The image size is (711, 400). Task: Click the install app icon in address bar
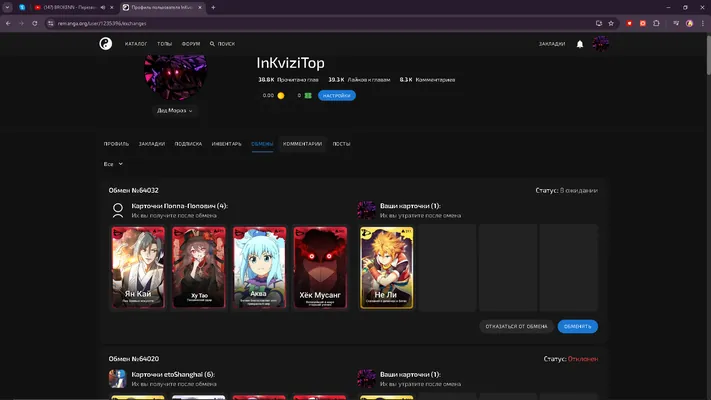pyautogui.click(x=599, y=23)
